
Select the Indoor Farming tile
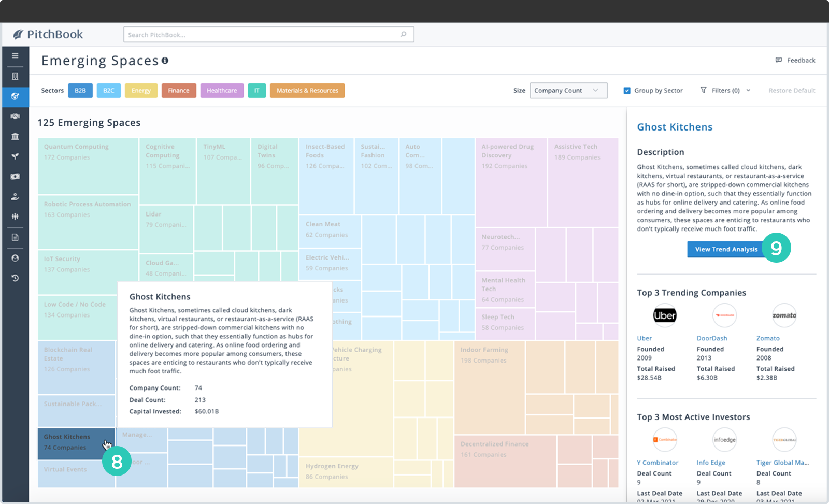click(490, 387)
